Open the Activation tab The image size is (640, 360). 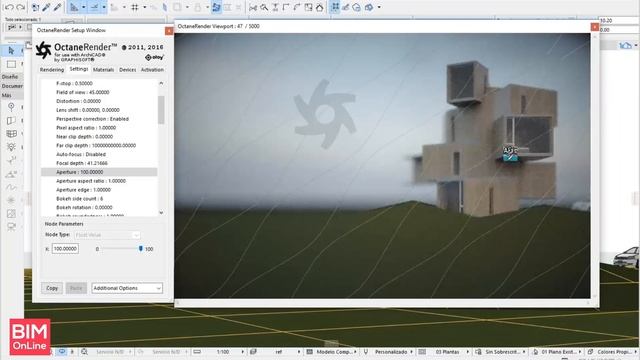pyautogui.click(x=152, y=70)
